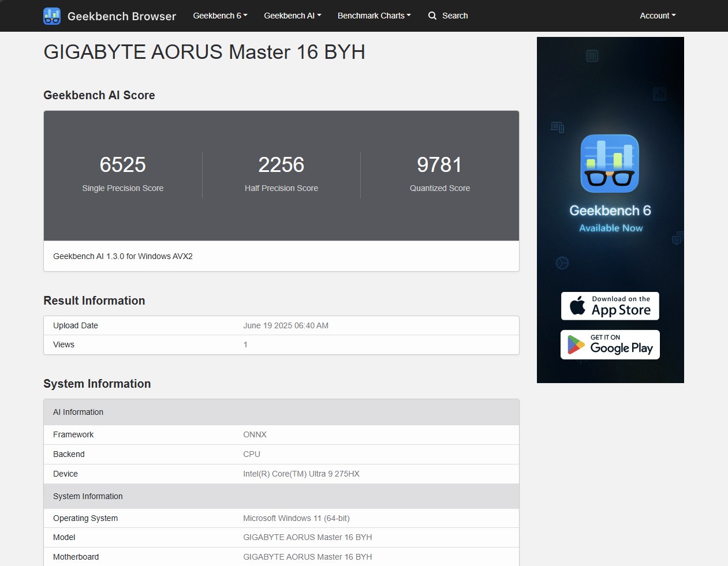Click the CPU backend value
The height and width of the screenshot is (566, 728).
coord(252,454)
